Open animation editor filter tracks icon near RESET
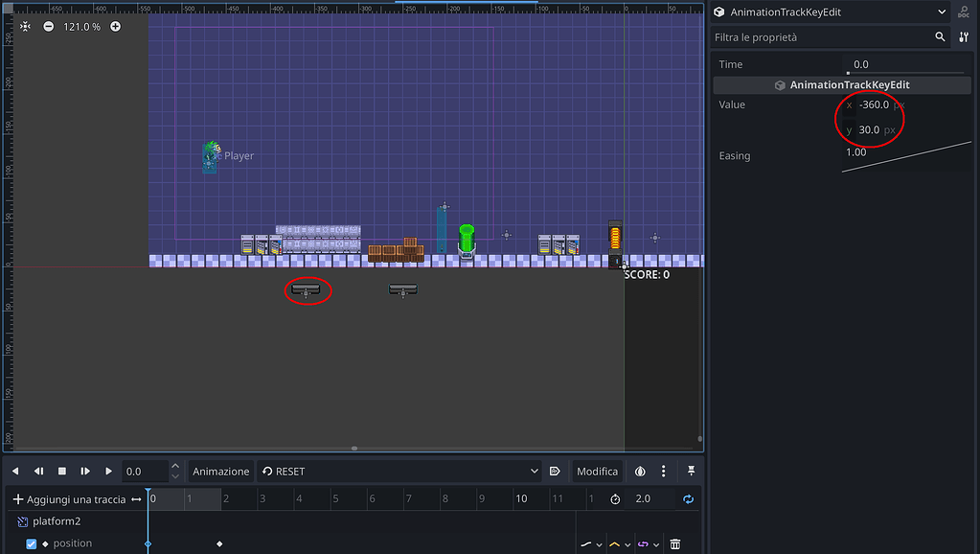The height and width of the screenshot is (554, 980). (x=555, y=471)
